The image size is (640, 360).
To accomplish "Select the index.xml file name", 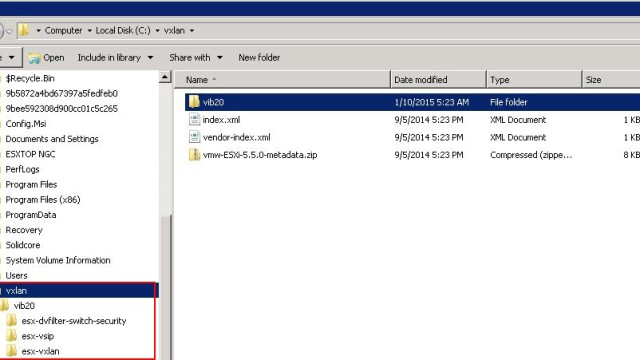I will pos(221,120).
